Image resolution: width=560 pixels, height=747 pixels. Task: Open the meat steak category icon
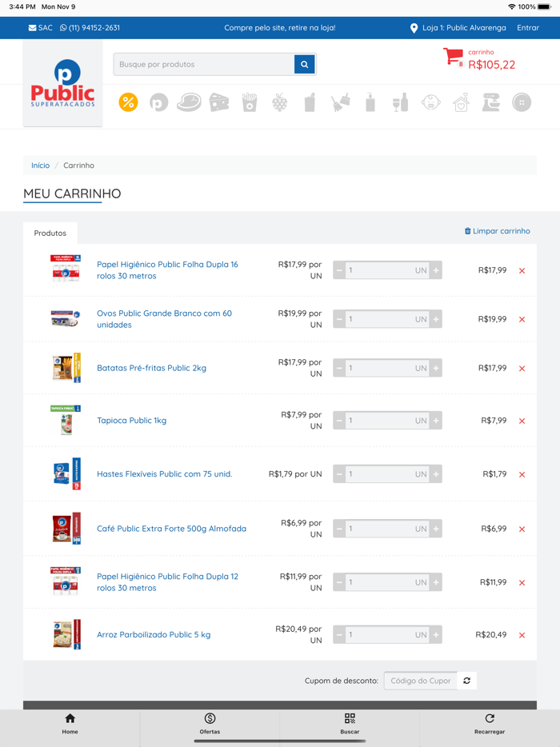189,102
